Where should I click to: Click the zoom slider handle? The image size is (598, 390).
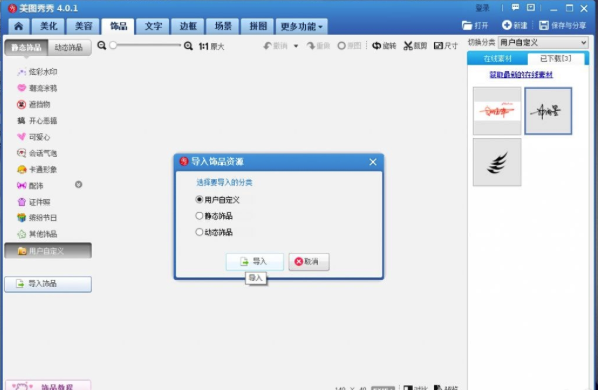[113, 45]
